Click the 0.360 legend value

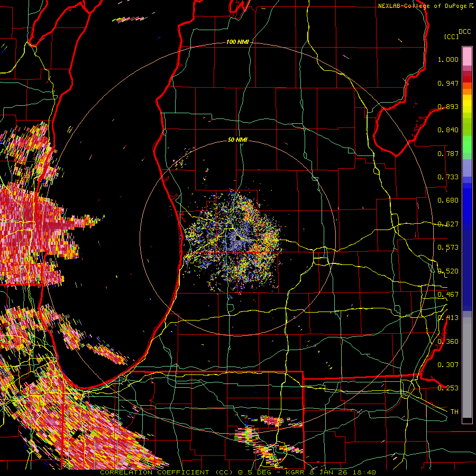point(448,342)
